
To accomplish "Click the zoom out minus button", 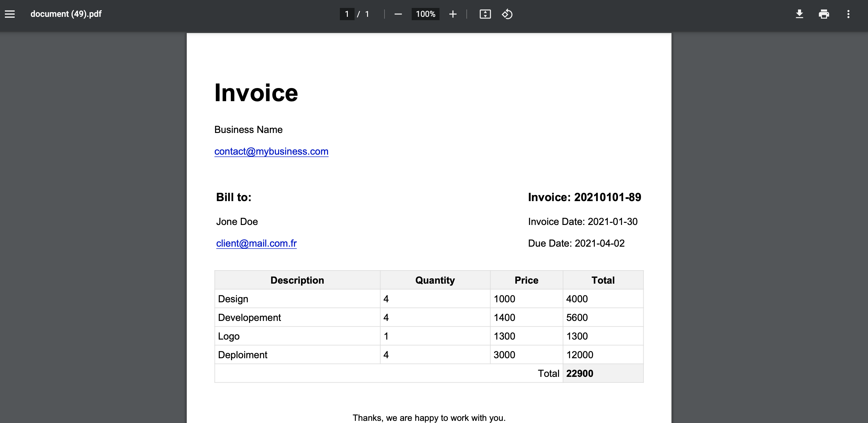I will [398, 14].
